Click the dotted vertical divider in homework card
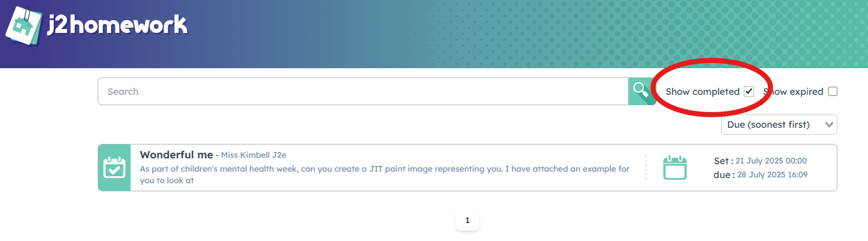This screenshot has height=241, width=868. coord(646,168)
